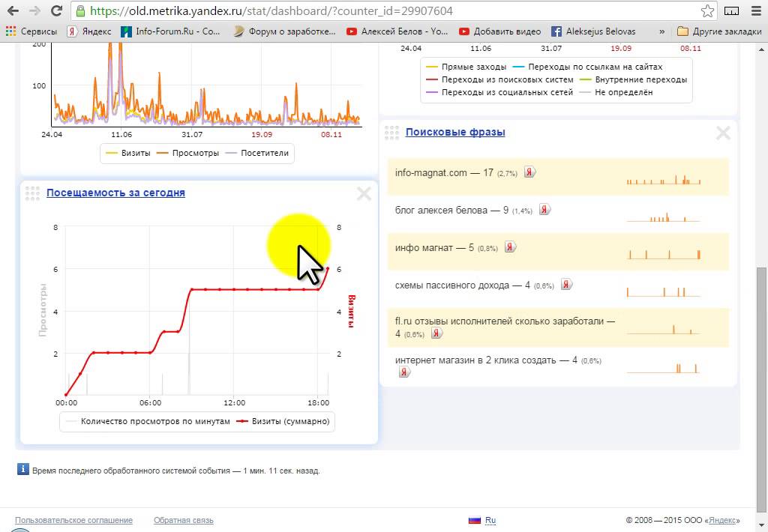This screenshot has width=768, height=532.
Task: Toggle the Просмотры series in the legend
Action: pyautogui.click(x=187, y=153)
